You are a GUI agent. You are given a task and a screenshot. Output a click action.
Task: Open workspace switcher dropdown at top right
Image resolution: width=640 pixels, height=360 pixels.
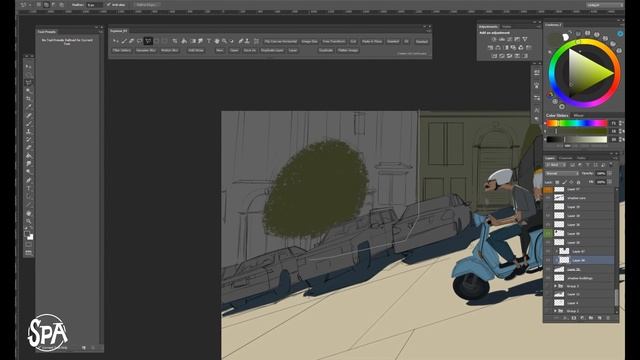tap(604, 5)
